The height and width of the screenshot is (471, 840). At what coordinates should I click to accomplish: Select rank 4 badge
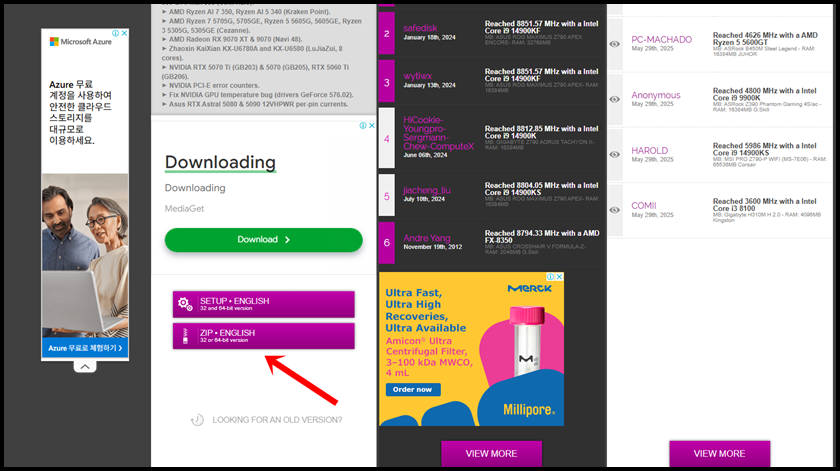point(387,139)
